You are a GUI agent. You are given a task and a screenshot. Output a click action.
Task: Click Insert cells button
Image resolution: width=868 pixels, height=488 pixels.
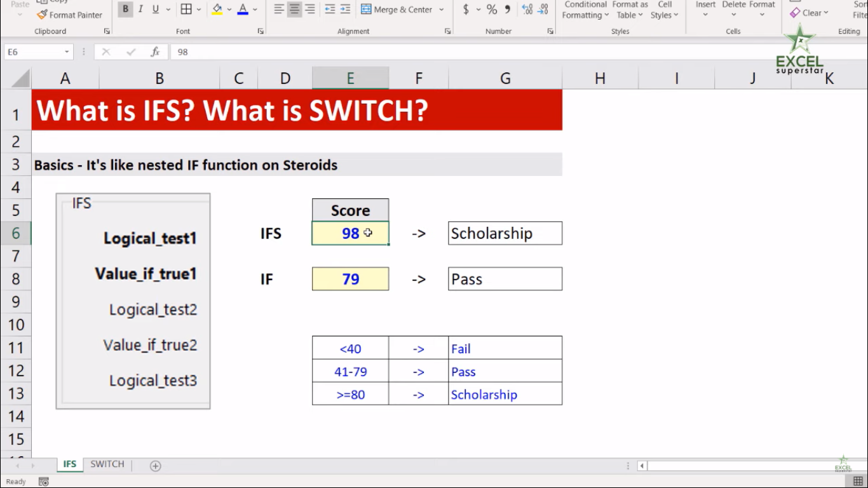(x=705, y=10)
